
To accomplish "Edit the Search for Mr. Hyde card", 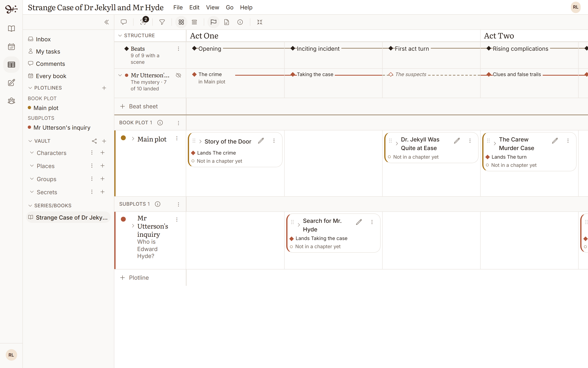I will tap(359, 222).
